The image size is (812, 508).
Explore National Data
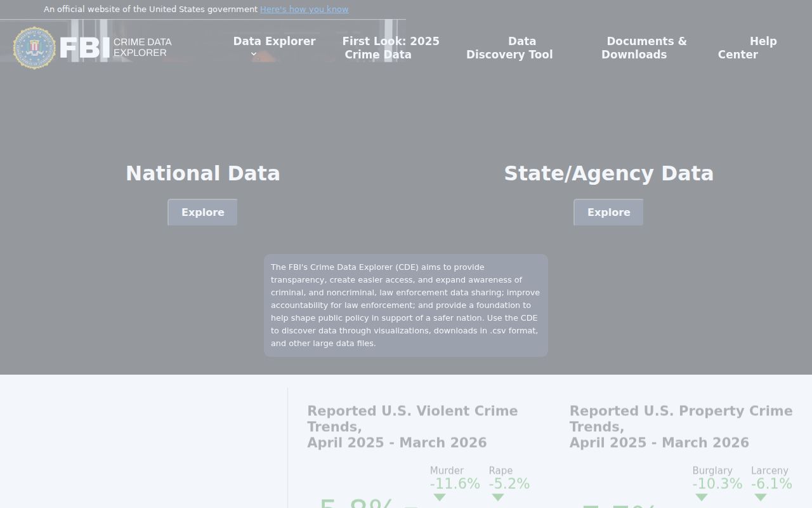[202, 212]
